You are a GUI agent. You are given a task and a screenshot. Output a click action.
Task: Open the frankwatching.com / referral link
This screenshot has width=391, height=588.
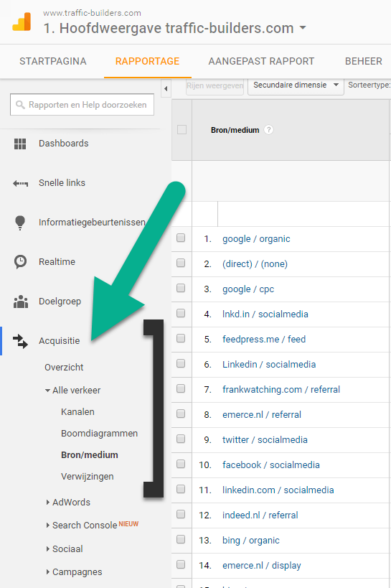(x=281, y=390)
